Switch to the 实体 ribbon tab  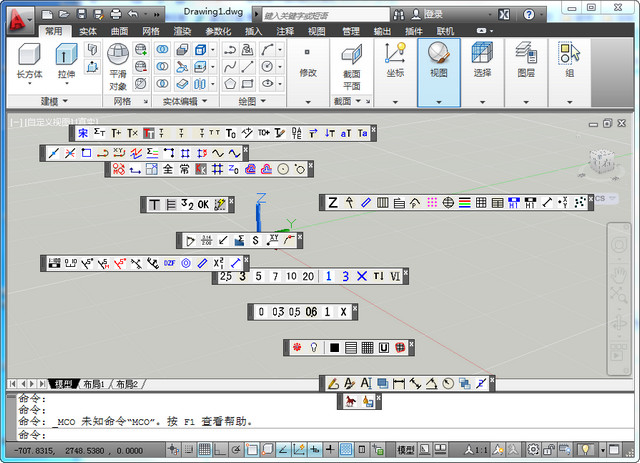point(89,32)
